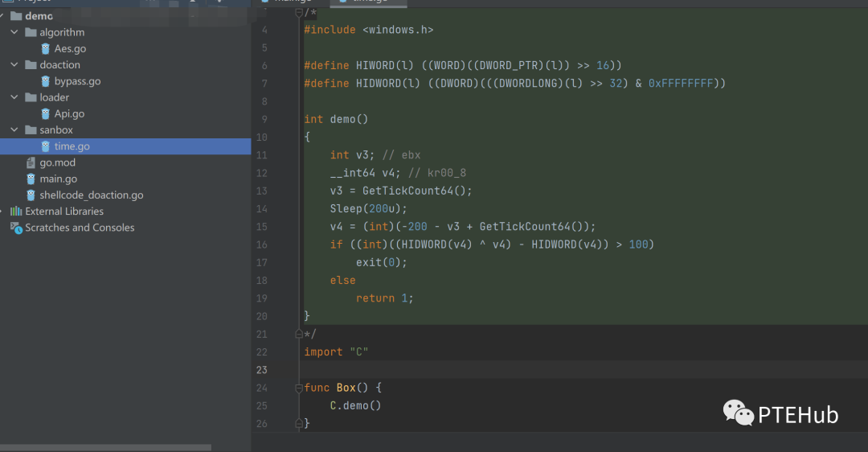Collapse the loader folder chevron

[x=14, y=97]
